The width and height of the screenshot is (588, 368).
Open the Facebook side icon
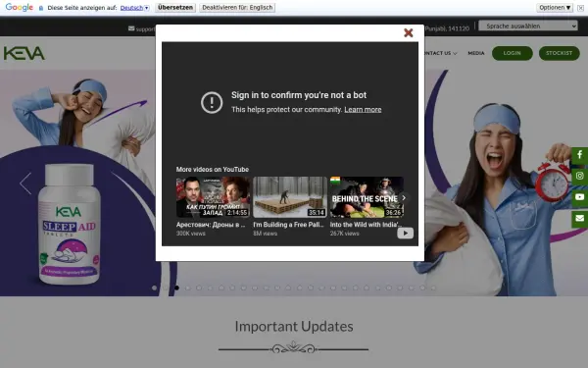point(579,155)
